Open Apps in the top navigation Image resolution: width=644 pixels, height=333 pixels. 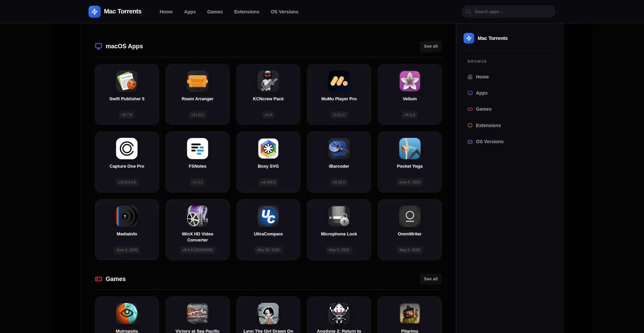[190, 12]
